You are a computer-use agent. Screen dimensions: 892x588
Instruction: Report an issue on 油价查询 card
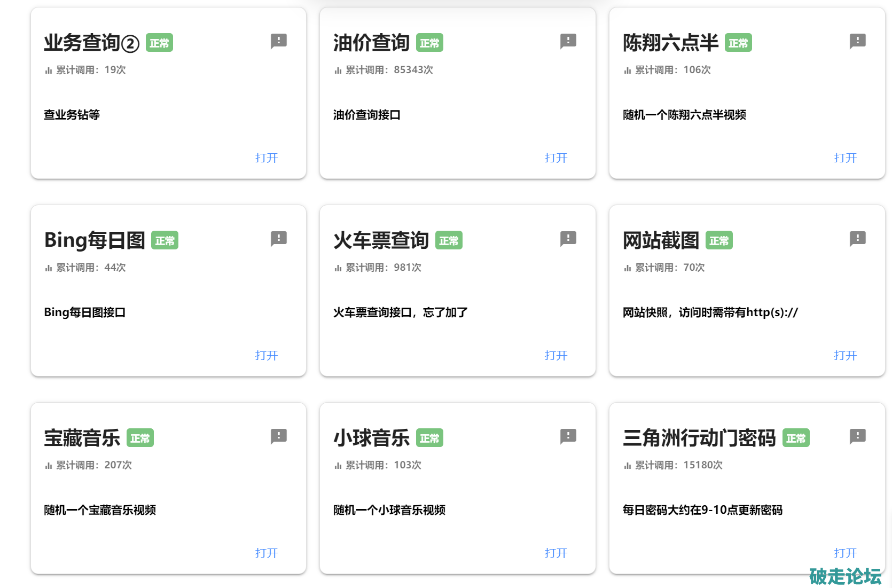568,41
